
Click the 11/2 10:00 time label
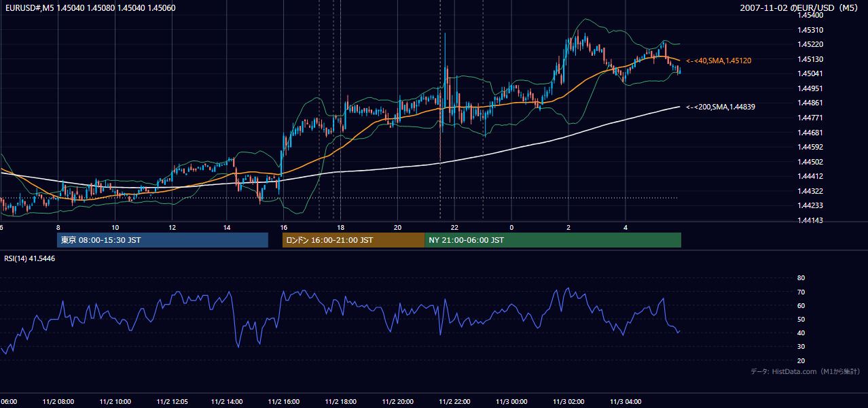point(115,402)
